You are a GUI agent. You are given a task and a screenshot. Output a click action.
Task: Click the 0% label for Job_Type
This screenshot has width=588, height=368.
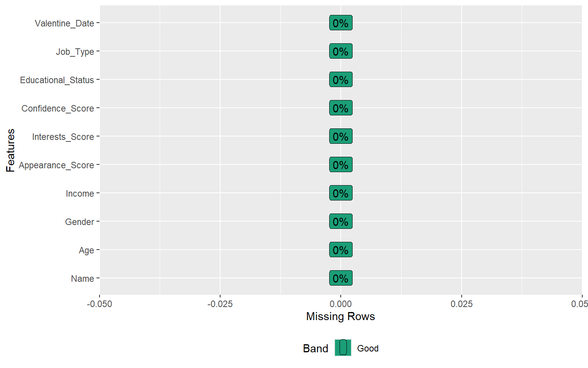point(341,51)
